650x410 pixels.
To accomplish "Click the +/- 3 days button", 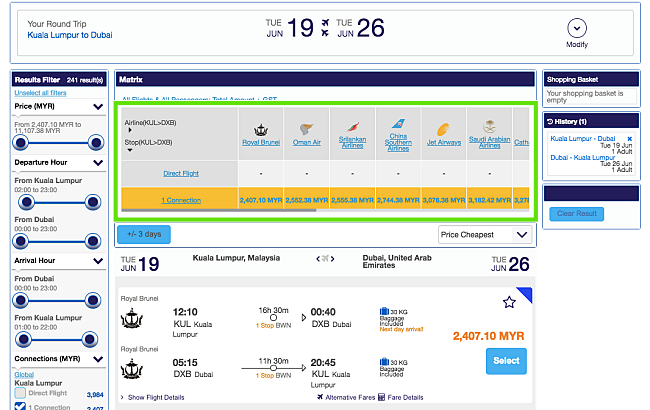I will 144,234.
